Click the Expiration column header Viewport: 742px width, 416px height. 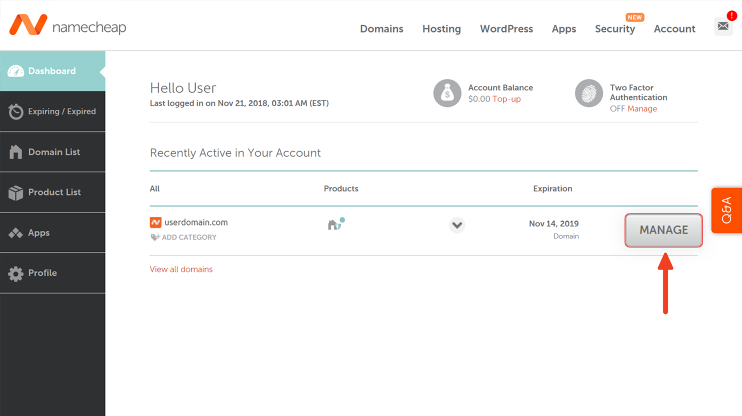click(x=553, y=188)
